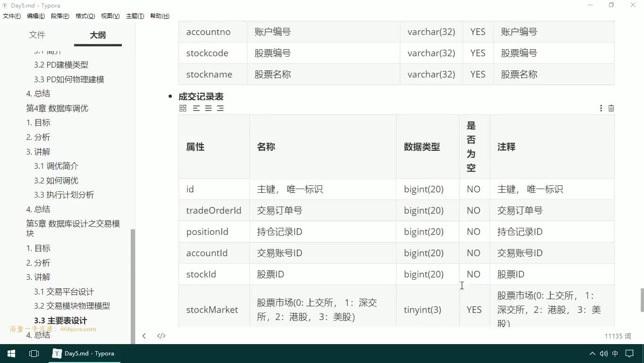Align table column center icon
This screenshot has width=644, height=363.
pyautogui.click(x=208, y=108)
